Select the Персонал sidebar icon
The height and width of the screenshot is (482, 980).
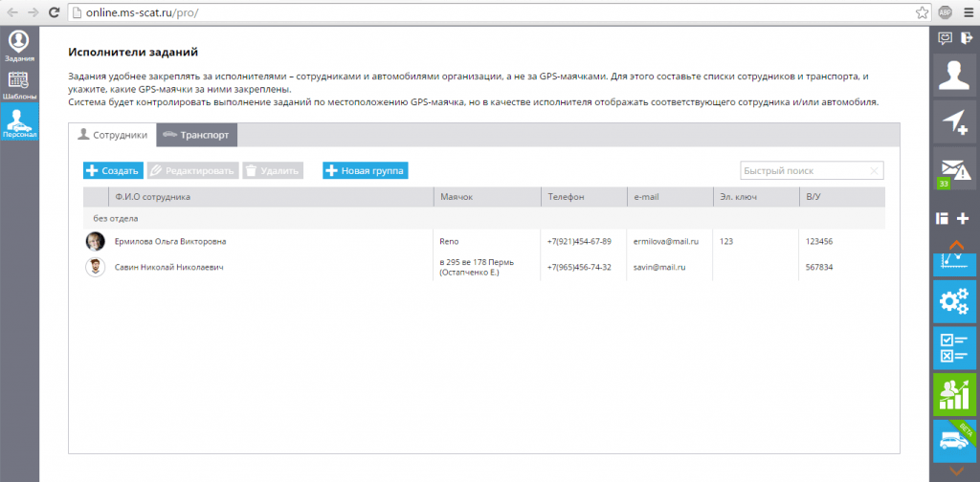point(19,121)
